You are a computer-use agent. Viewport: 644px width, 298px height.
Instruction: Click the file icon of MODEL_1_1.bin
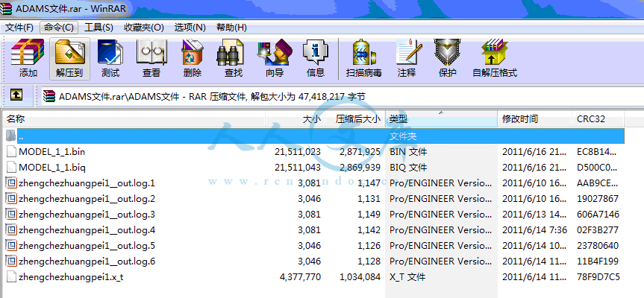(x=12, y=152)
